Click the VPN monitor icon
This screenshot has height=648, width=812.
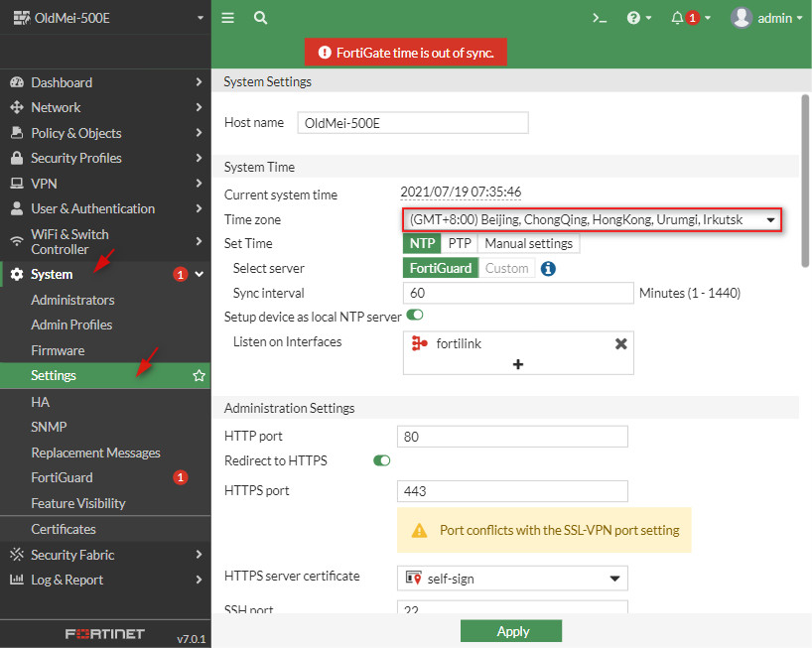click(x=17, y=184)
